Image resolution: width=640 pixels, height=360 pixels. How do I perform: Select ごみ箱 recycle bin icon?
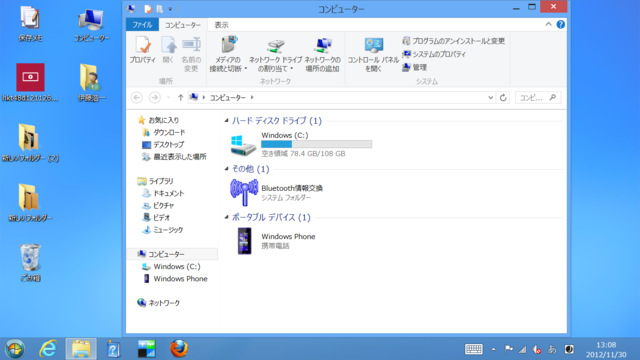[30, 262]
